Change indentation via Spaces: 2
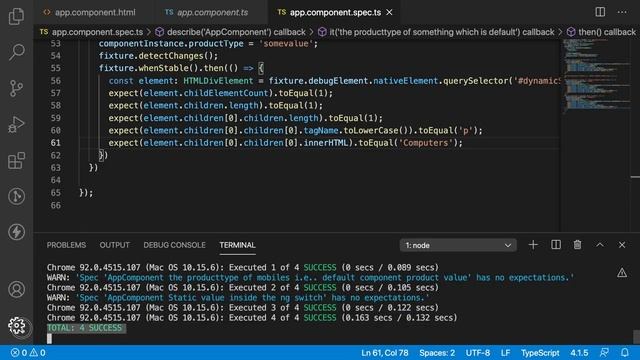Screen dimensions: 640x360 tap(437, 353)
